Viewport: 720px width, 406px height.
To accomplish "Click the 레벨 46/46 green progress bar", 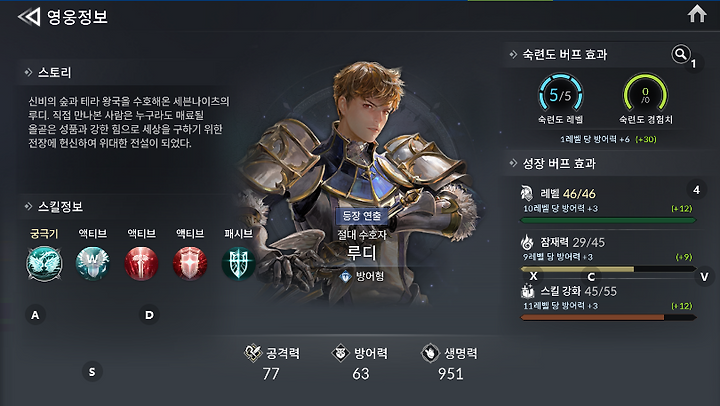I will (x=608, y=220).
